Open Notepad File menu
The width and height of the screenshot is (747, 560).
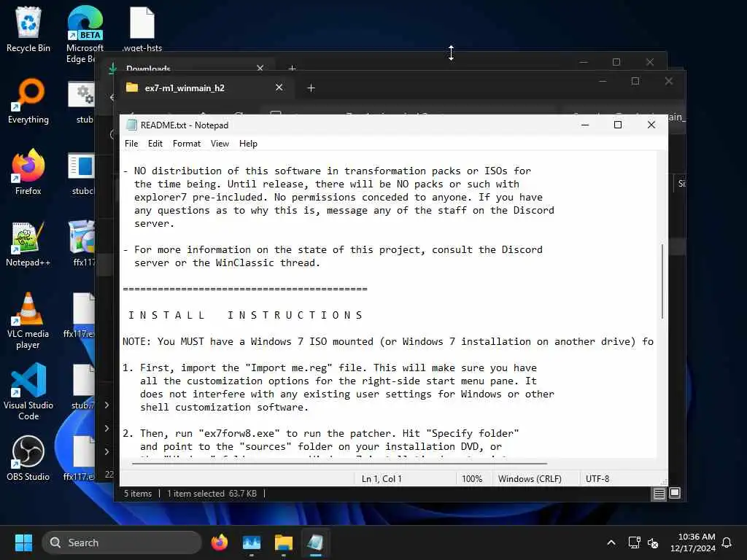click(x=131, y=144)
